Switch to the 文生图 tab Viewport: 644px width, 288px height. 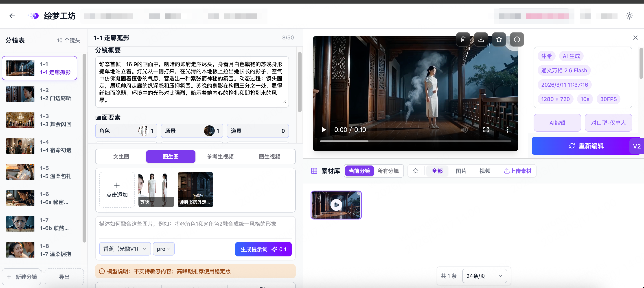pos(121,157)
